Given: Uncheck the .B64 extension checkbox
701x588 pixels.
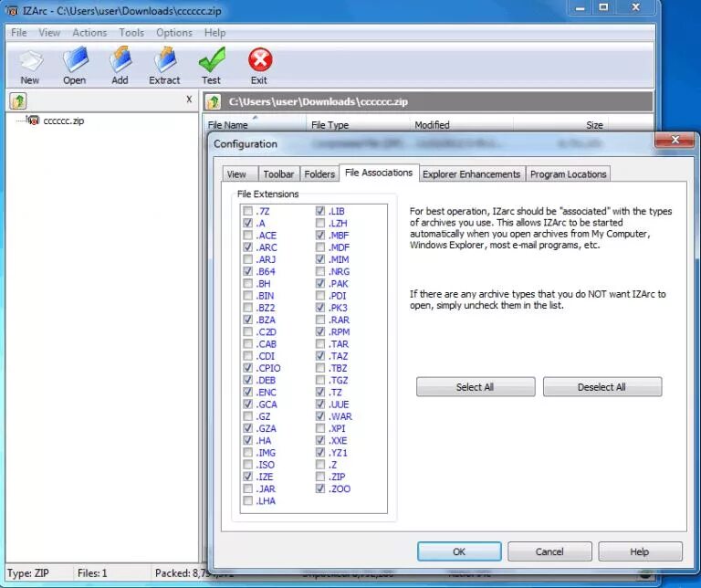Looking at the screenshot, I should tap(247, 271).
